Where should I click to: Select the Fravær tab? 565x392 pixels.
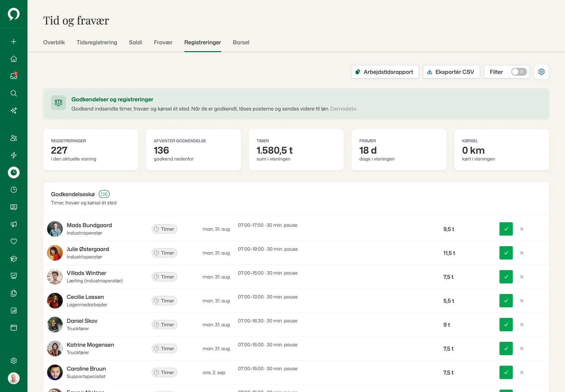(x=163, y=42)
